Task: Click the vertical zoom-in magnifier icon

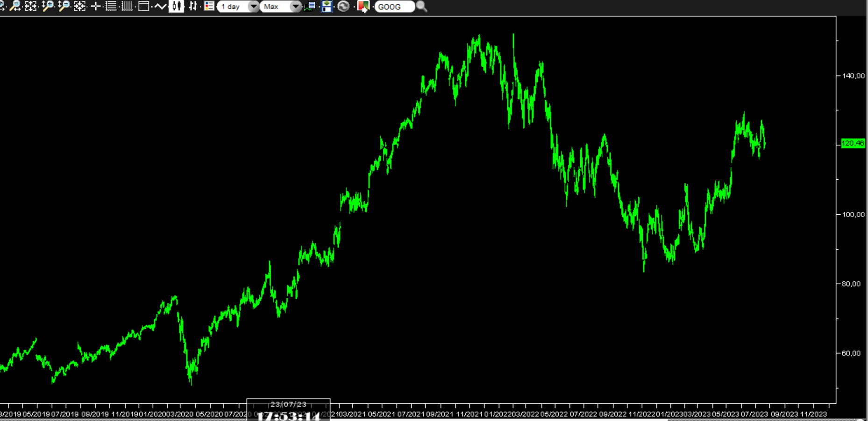Action: point(47,6)
